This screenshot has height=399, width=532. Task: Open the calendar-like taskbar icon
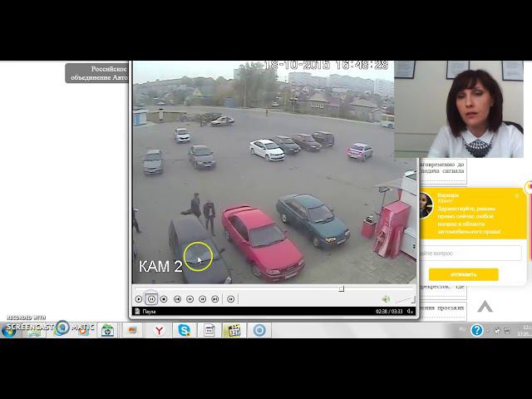coord(209,330)
